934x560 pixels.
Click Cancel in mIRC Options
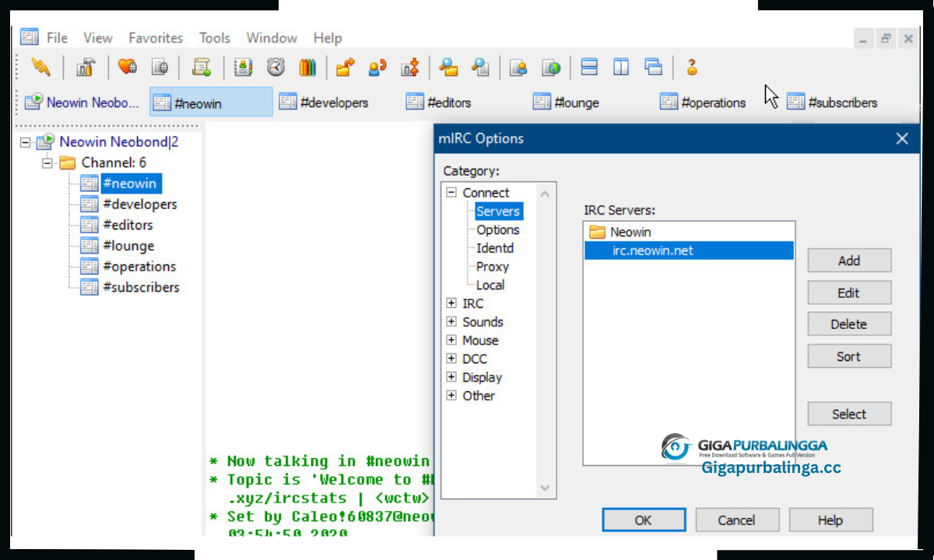[x=737, y=520]
